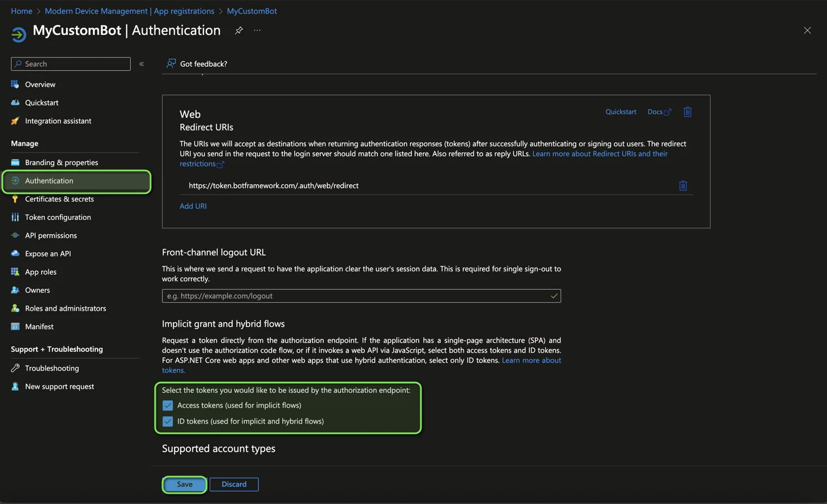Open Modern Device Management App registrations breadcrumb

coord(129,11)
